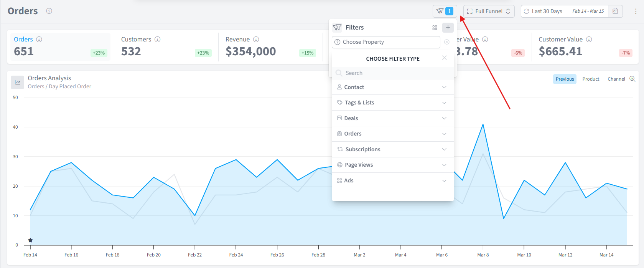Viewport: 644px width, 268px height.
Task: Expand the Subscriptions filter category
Action: 393,149
